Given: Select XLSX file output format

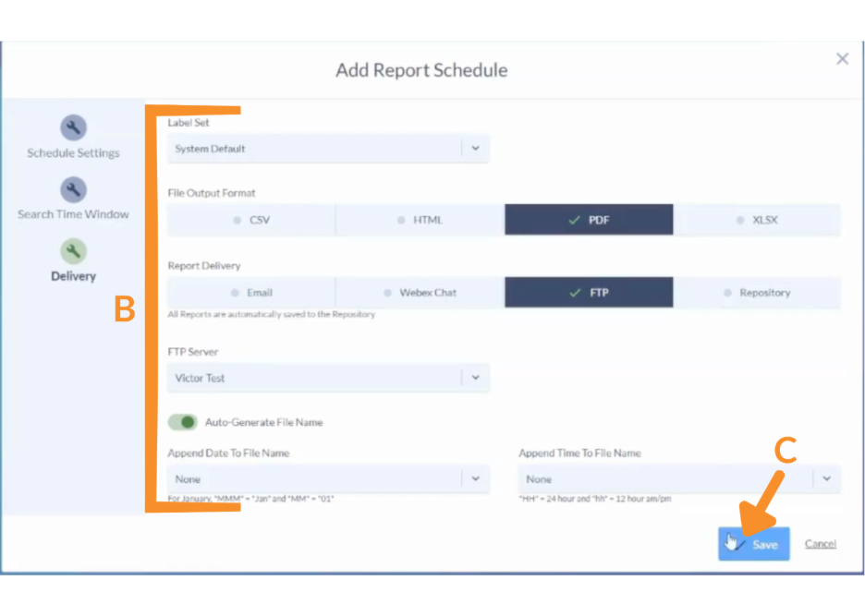Looking at the screenshot, I should [757, 220].
